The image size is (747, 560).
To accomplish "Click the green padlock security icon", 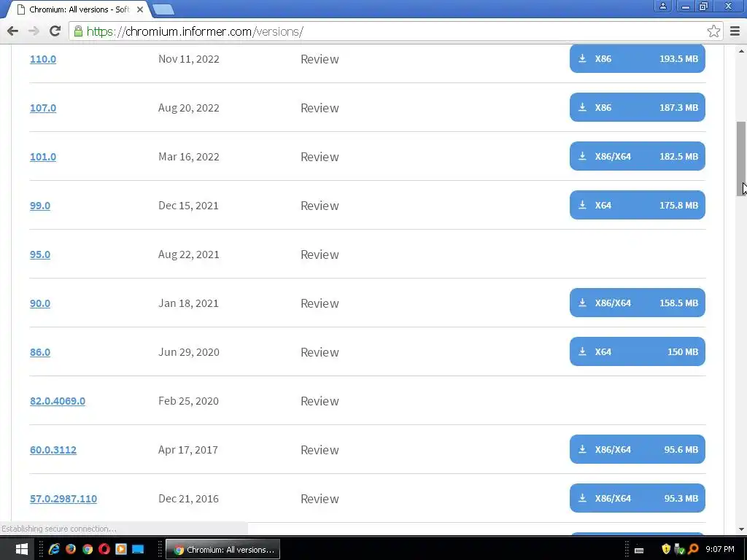I will click(78, 31).
